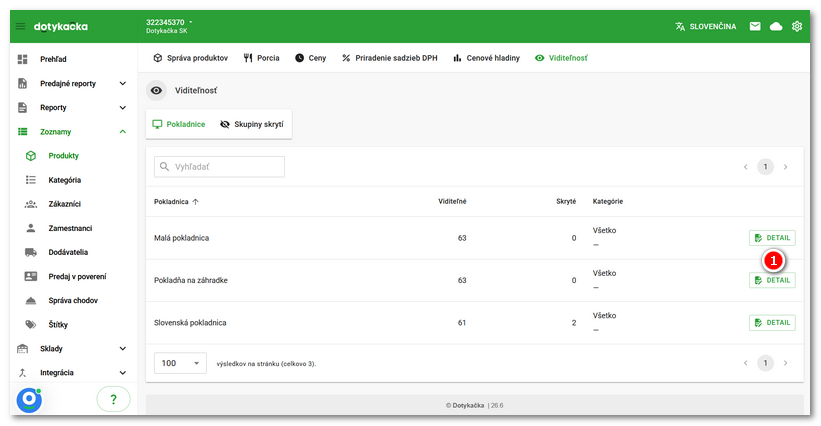The width and height of the screenshot is (821, 426).
Task: Click the Zoznamy list icon
Action: coord(23,131)
